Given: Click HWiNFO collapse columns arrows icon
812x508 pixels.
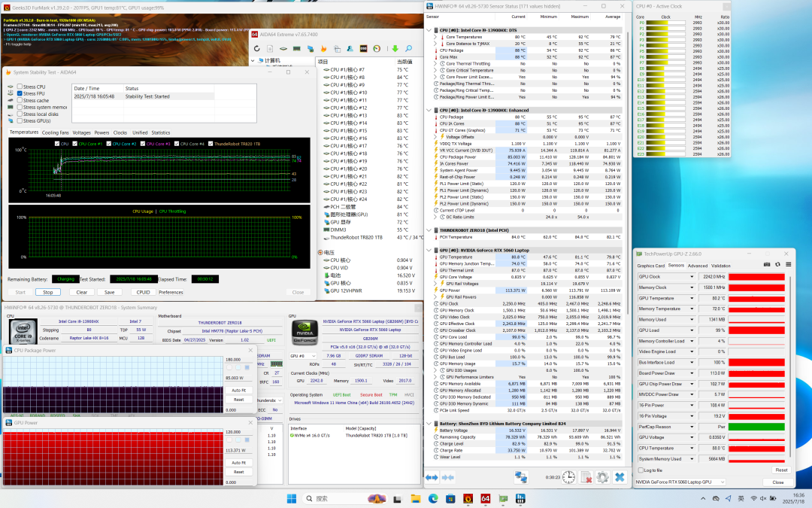Looking at the screenshot, I should [448, 477].
